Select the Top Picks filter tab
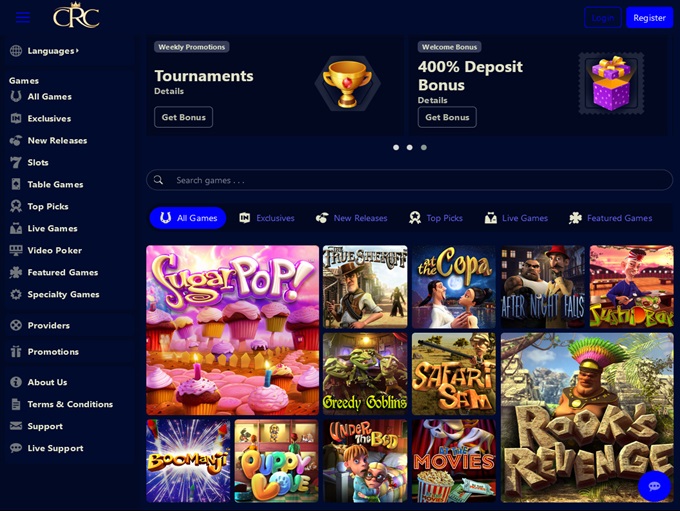 (436, 218)
